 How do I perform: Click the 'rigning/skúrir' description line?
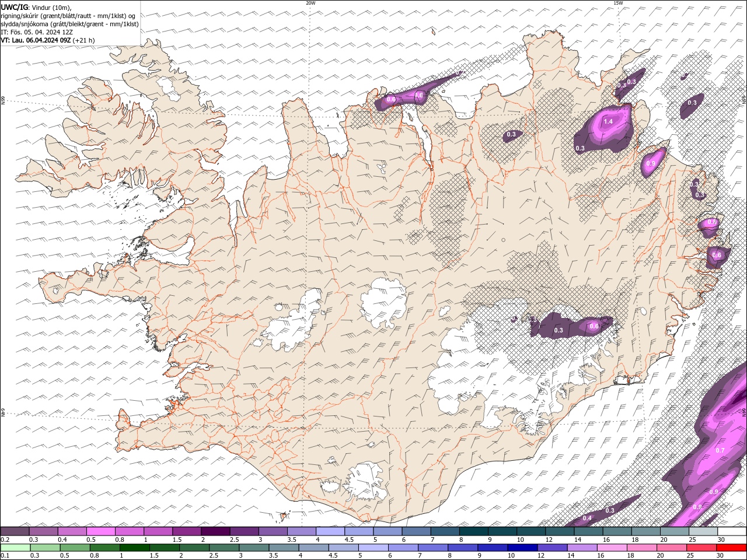click(x=69, y=16)
